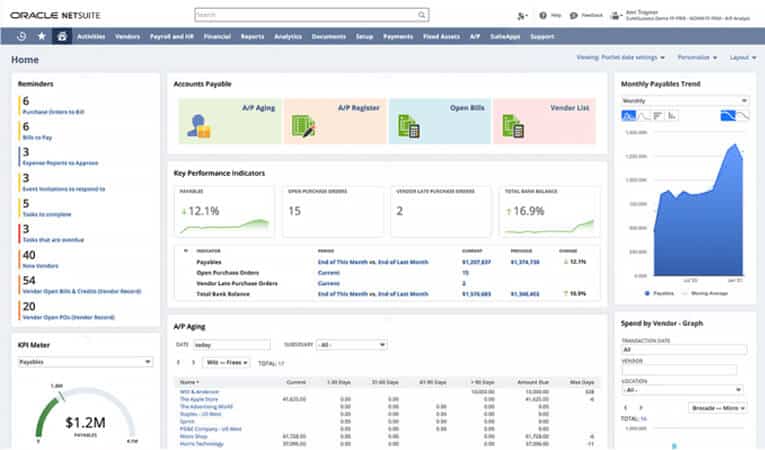Click the Shortcuts star icon

click(x=42, y=36)
